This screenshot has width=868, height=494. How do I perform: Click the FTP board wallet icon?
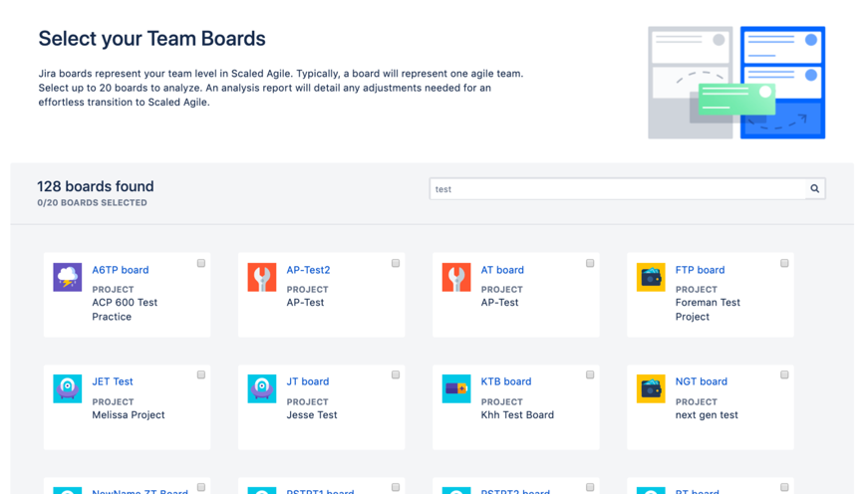tap(651, 277)
